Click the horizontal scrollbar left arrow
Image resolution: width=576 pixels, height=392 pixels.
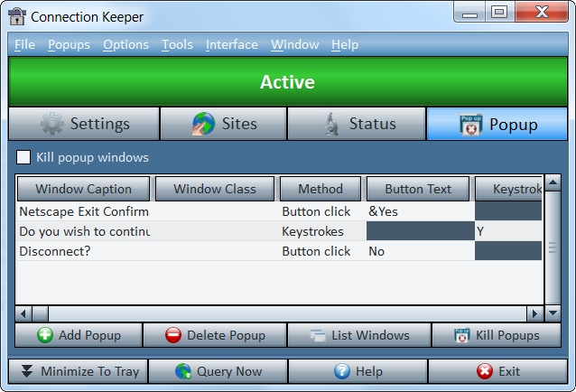click(23, 313)
